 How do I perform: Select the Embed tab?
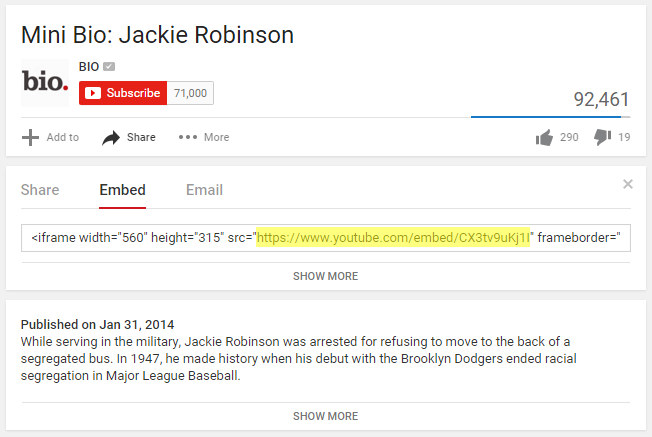coord(122,190)
